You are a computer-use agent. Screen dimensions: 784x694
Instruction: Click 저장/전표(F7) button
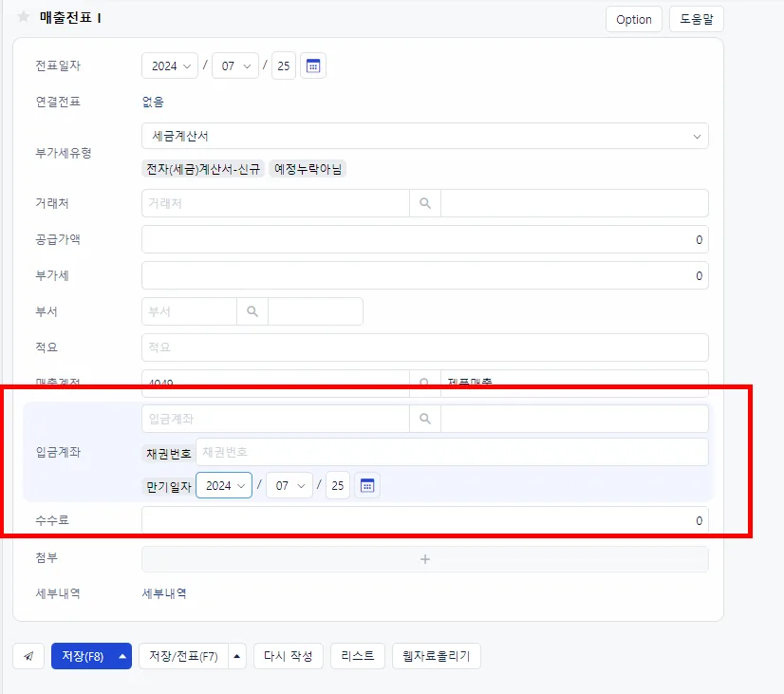183,656
